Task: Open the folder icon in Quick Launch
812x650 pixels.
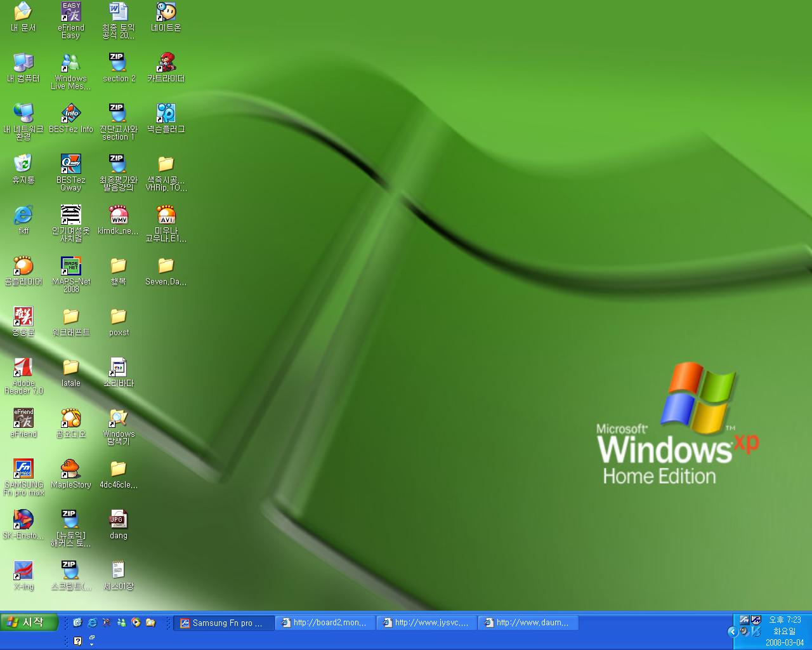Action: coord(150,623)
